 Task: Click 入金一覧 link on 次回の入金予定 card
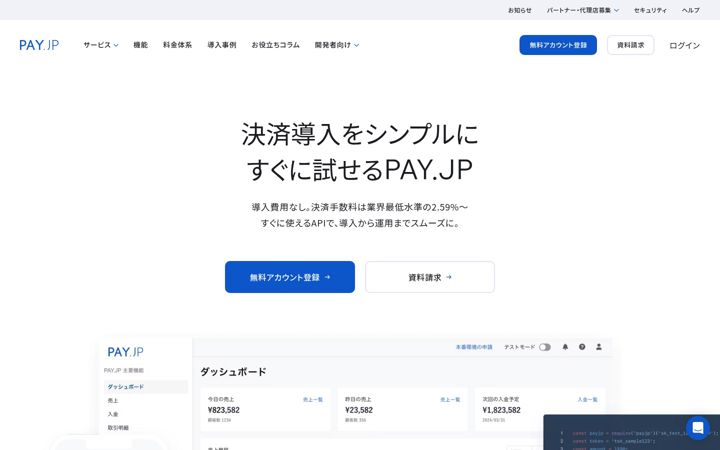click(x=588, y=400)
